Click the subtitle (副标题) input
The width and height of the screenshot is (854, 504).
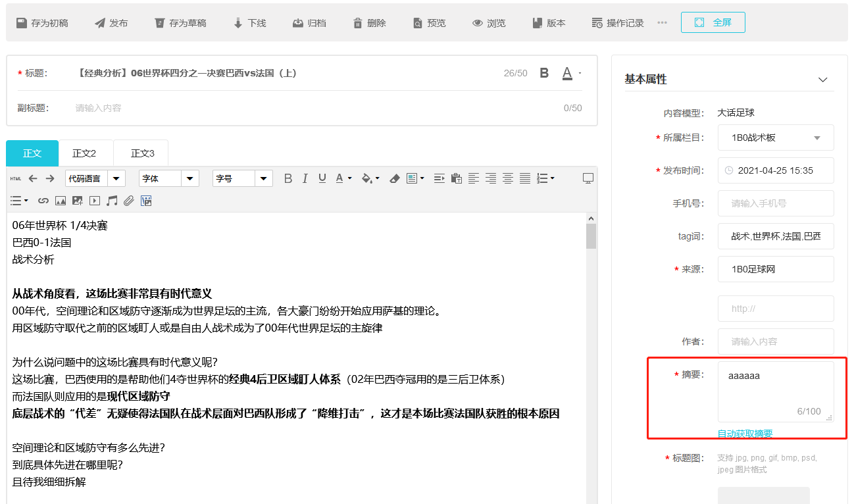point(316,108)
